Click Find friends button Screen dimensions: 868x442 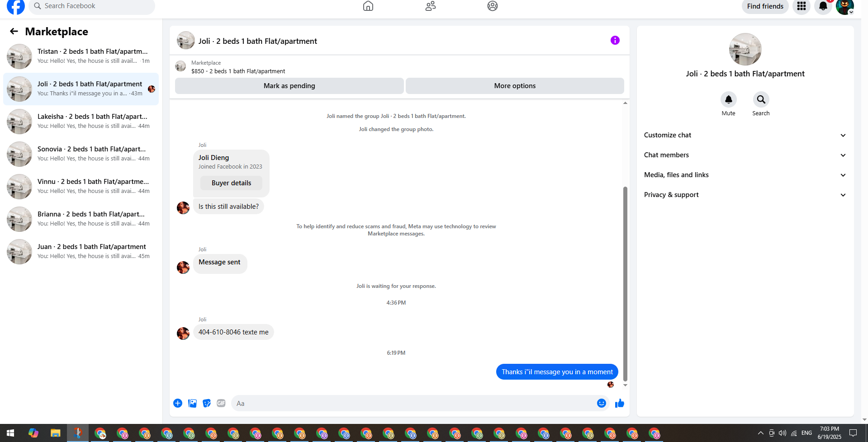765,6
